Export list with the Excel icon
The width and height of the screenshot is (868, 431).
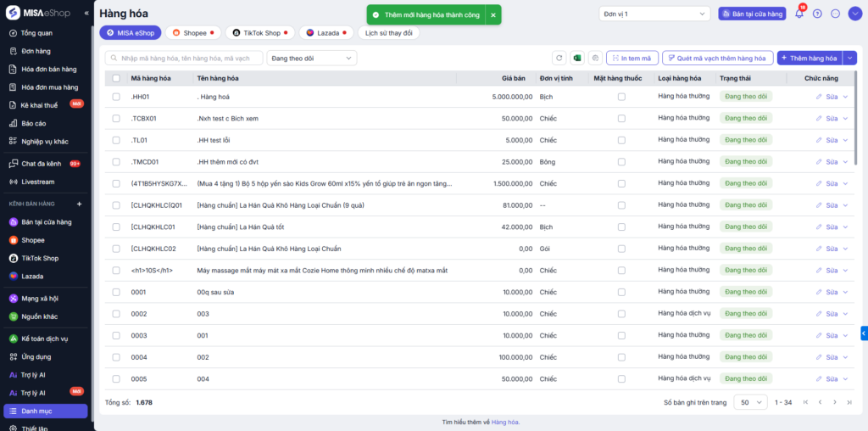coord(576,58)
